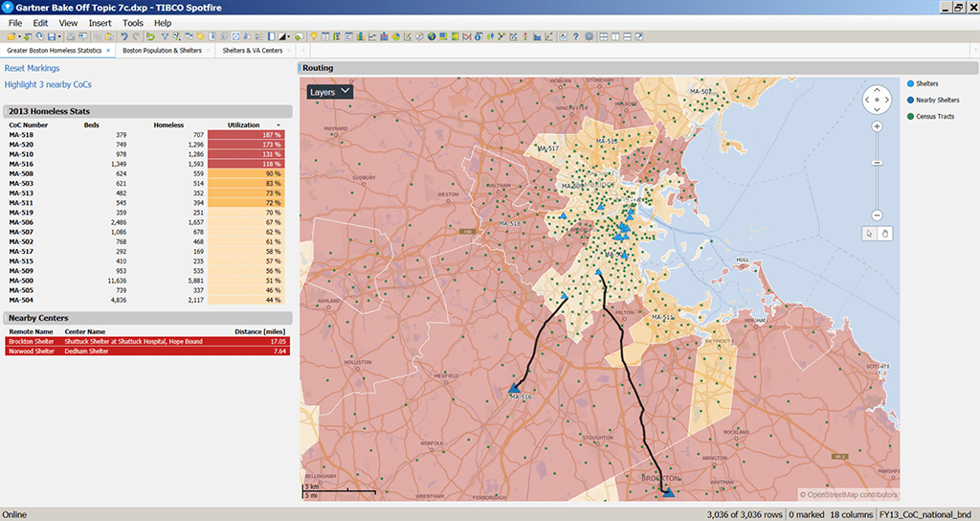Screen dimensions: 980x521
Task: Click the Beds column header
Action: pyautogui.click(x=91, y=125)
